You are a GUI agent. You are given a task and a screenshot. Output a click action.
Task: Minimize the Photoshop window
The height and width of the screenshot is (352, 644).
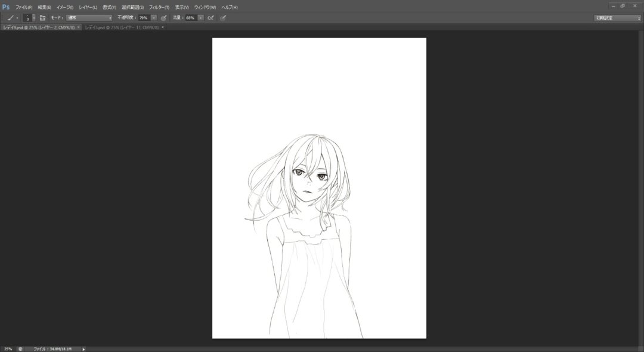(x=613, y=6)
